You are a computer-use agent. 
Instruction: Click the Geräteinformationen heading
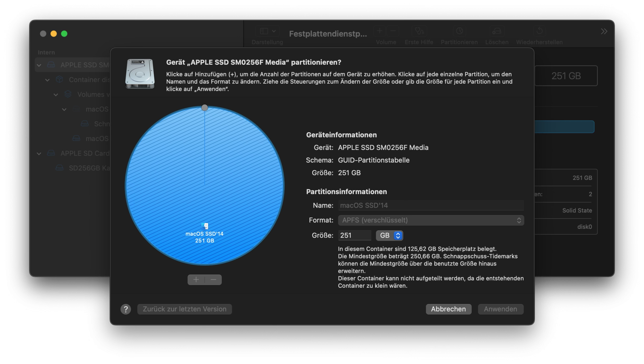(x=341, y=135)
